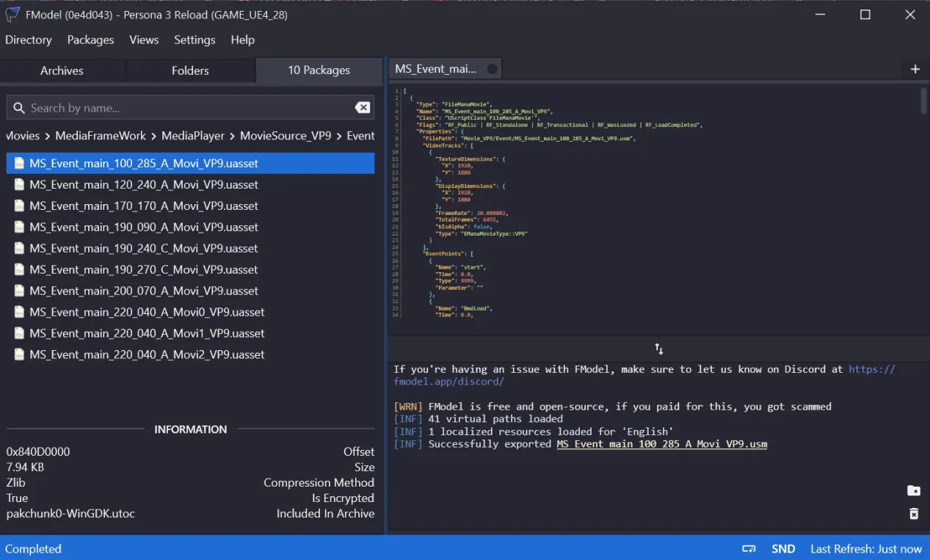Go to the MovieSource_VP9 breadcrumb folder
This screenshot has height=560, width=930.
point(286,136)
